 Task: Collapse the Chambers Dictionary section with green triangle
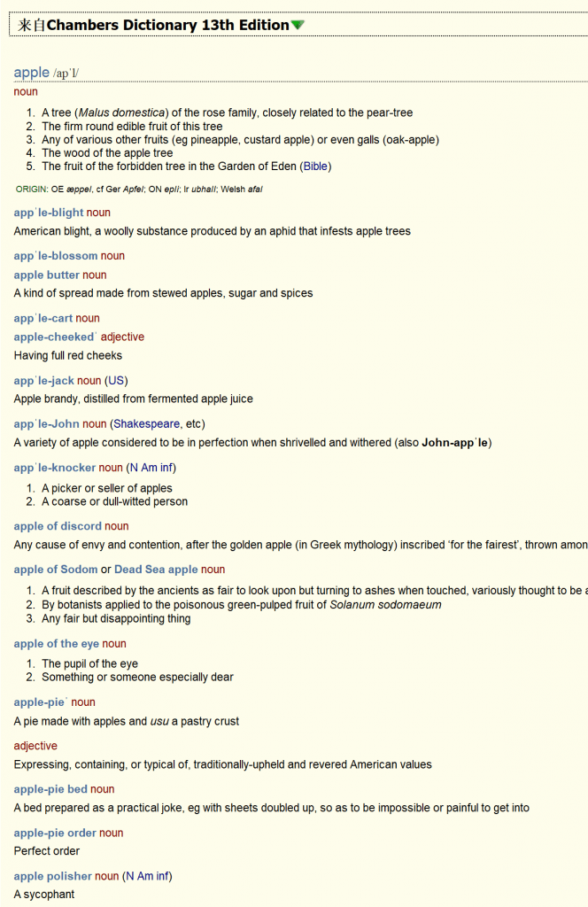[298, 25]
